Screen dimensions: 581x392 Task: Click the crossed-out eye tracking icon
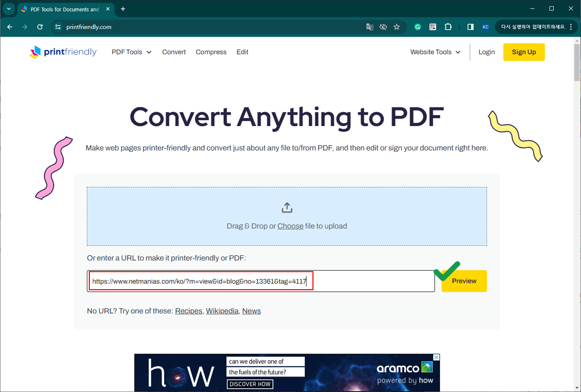(x=383, y=27)
